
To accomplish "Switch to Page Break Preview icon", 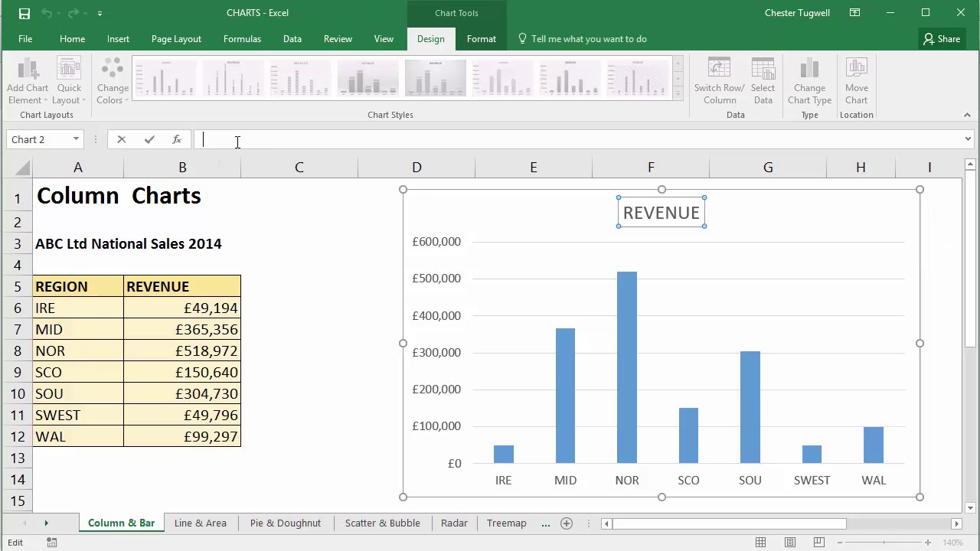I will 819,543.
